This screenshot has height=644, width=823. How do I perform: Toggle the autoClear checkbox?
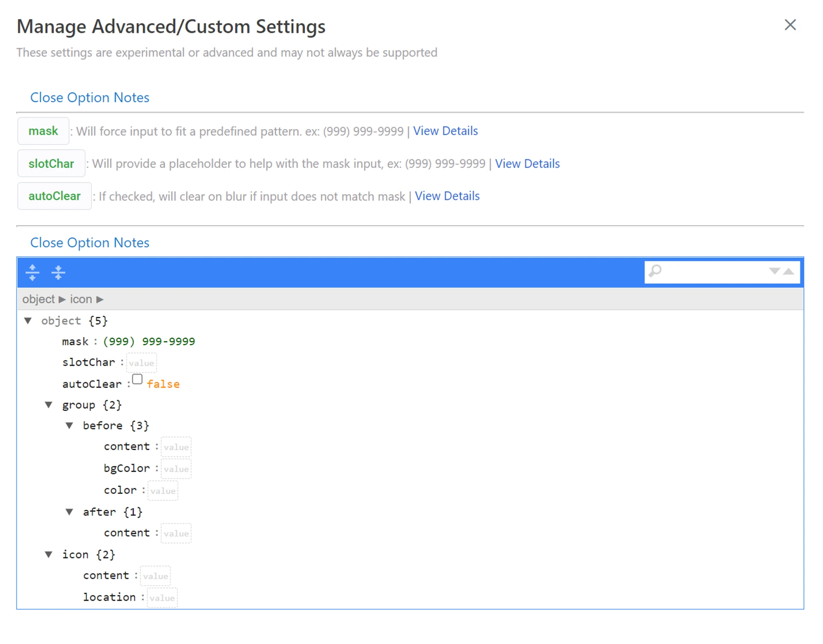click(137, 379)
